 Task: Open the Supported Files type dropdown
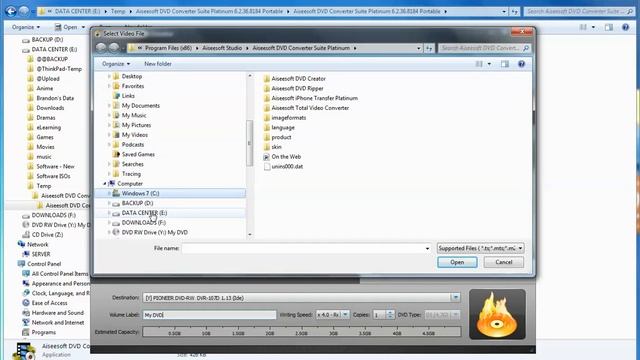(x=480, y=248)
